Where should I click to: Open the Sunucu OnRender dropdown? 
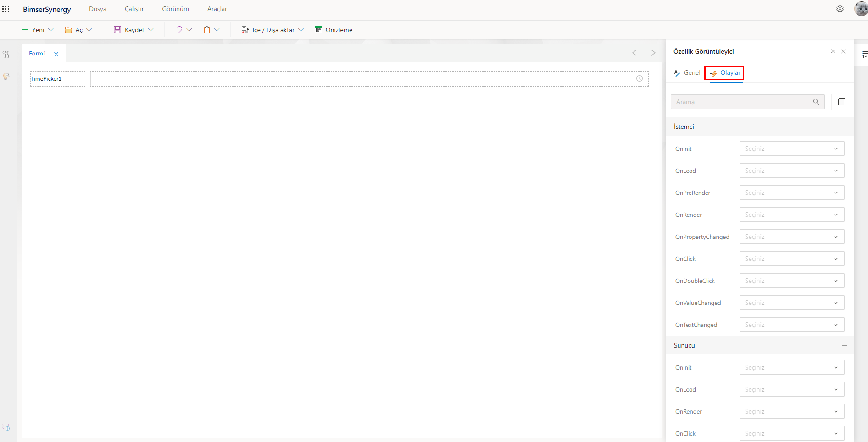click(792, 411)
